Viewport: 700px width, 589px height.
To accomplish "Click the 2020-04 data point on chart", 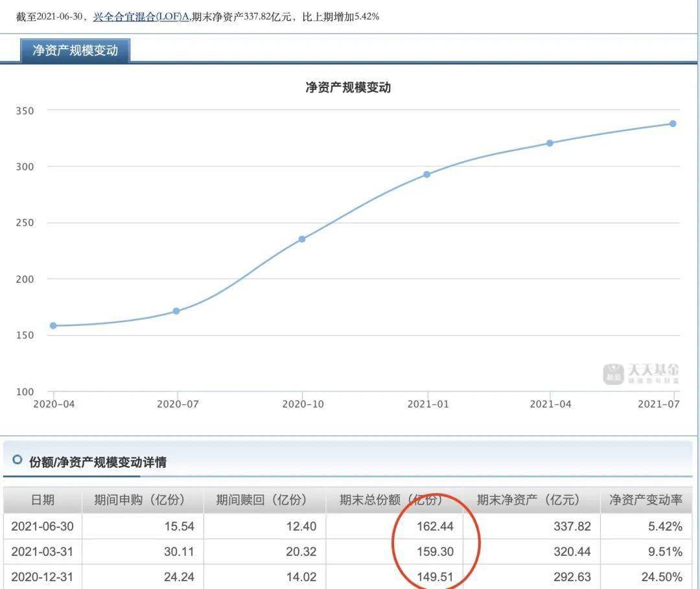I will click(x=53, y=326).
